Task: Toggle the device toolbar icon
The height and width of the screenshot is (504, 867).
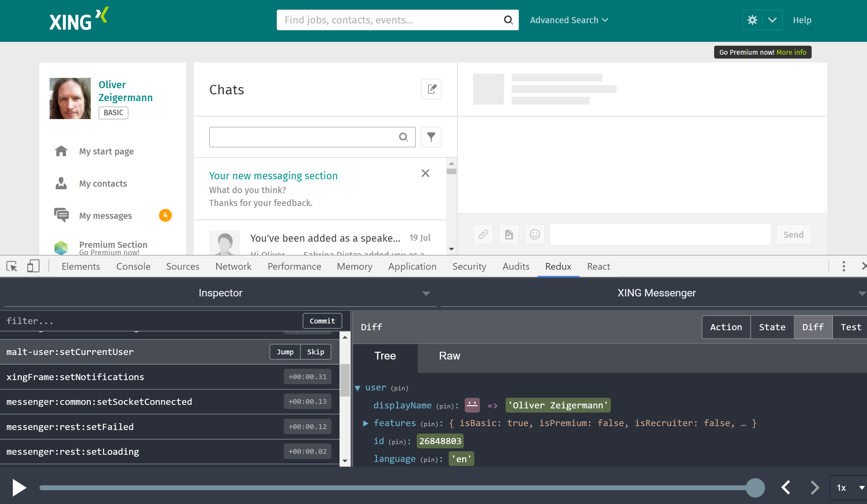Action: tap(33, 266)
